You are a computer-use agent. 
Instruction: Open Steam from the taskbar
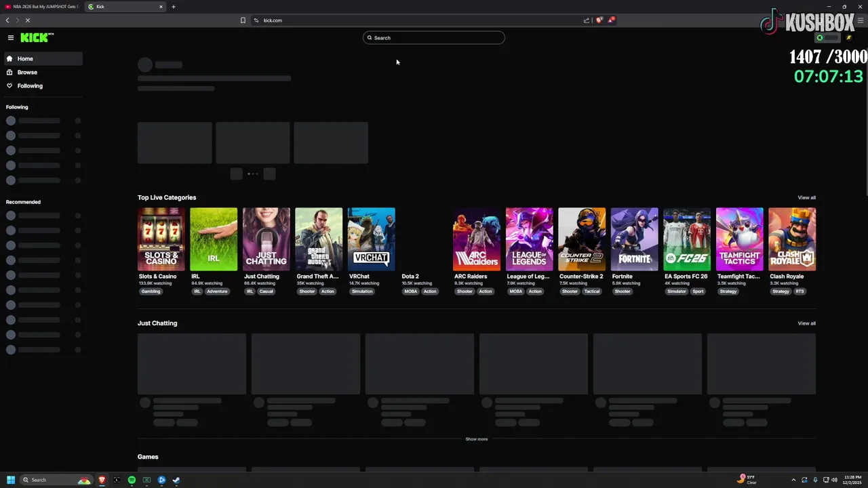point(176,480)
